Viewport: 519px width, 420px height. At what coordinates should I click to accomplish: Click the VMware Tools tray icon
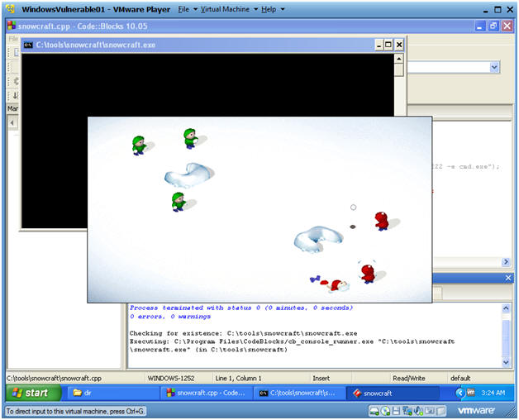[471, 393]
